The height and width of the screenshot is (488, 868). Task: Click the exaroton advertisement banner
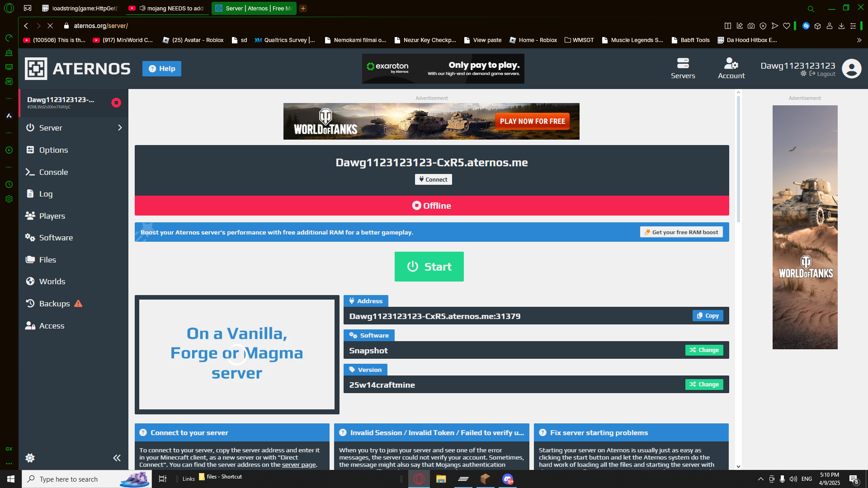pyautogui.click(x=443, y=69)
